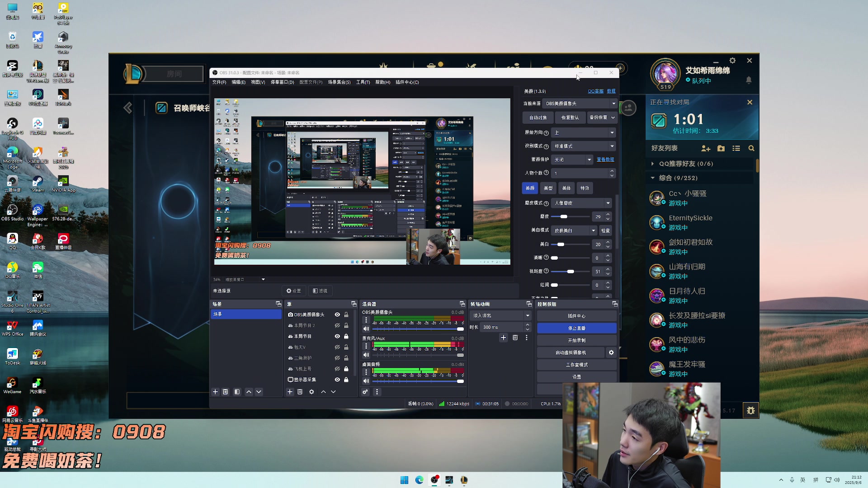Screen dimensions: 868x488
Task: Remove the selected source with the trash icon
Action: (x=300, y=392)
